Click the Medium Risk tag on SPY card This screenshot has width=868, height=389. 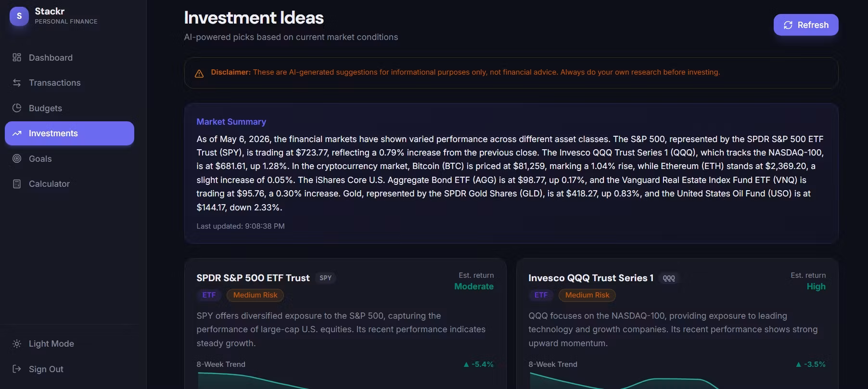(255, 295)
